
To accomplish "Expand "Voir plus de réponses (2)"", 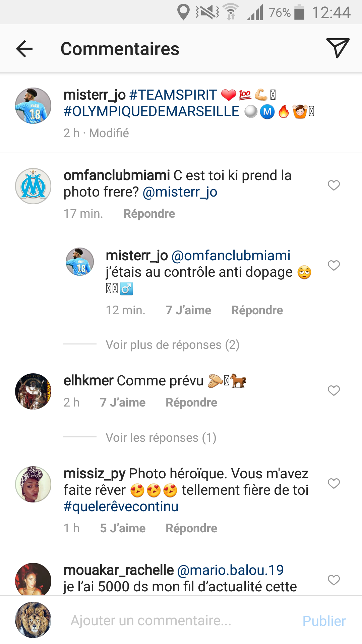I will coord(172,345).
